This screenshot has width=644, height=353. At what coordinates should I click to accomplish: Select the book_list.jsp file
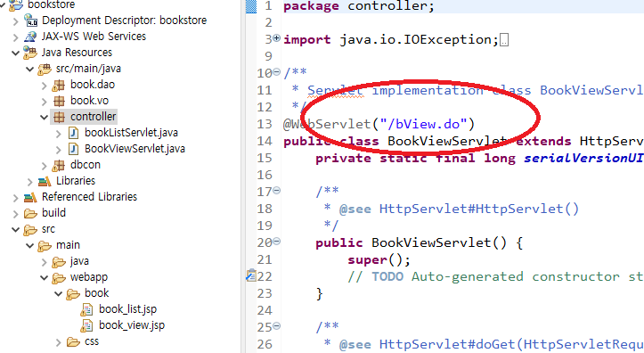[x=127, y=309]
